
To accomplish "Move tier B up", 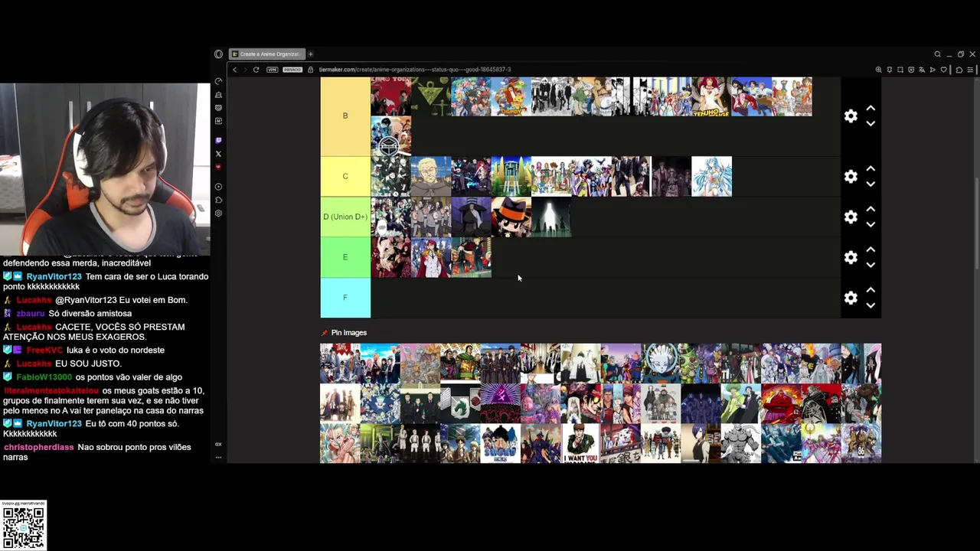I will 871,108.
